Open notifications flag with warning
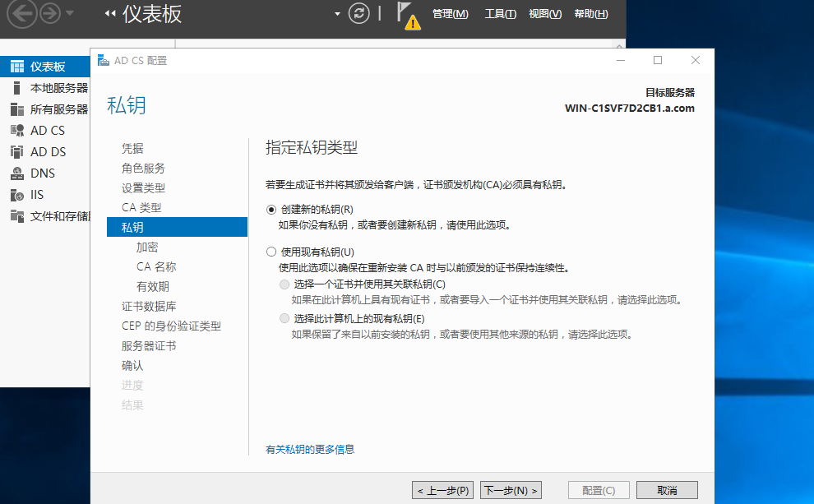This screenshot has height=504, width=814. (x=408, y=16)
